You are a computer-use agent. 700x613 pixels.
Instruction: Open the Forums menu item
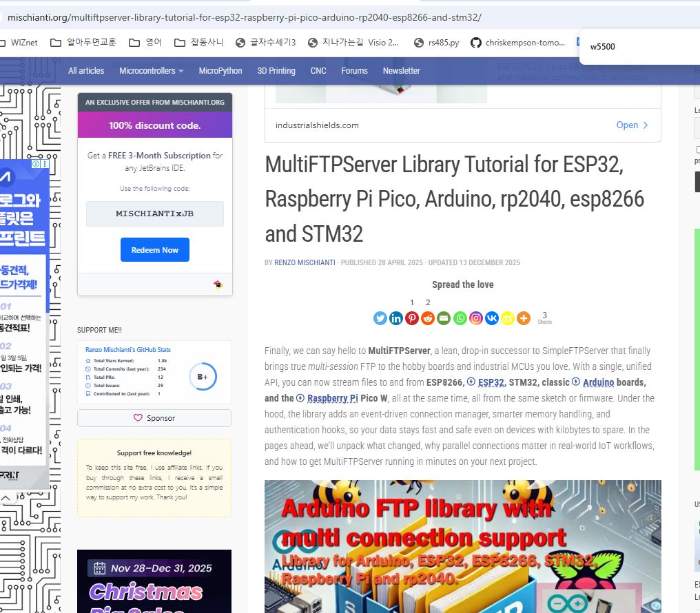pyautogui.click(x=354, y=70)
